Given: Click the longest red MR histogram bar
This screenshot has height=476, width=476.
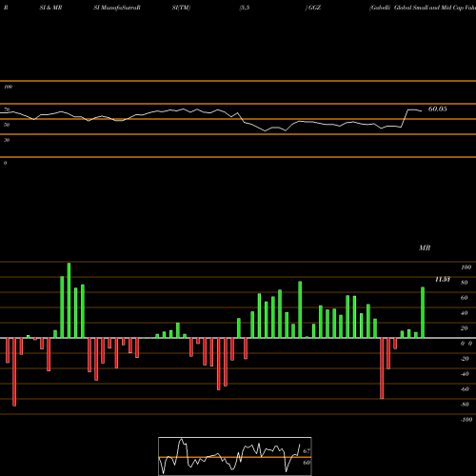Looking at the screenshot, I should 14,372.
